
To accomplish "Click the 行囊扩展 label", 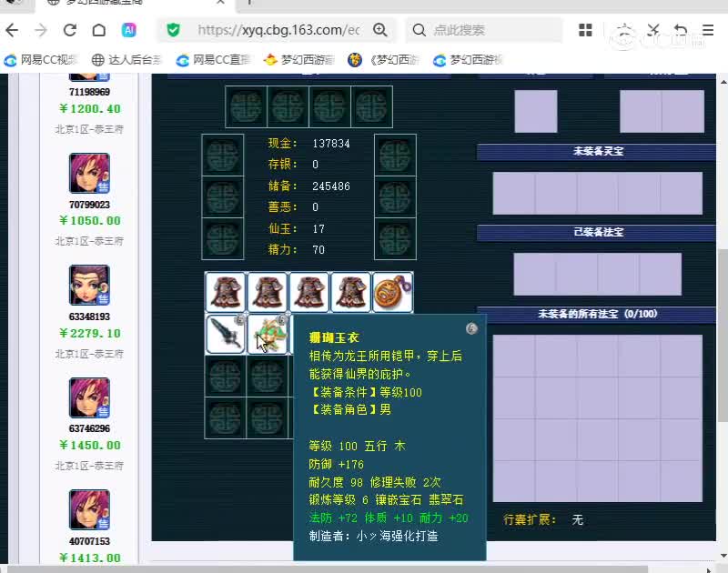I will [x=530, y=519].
